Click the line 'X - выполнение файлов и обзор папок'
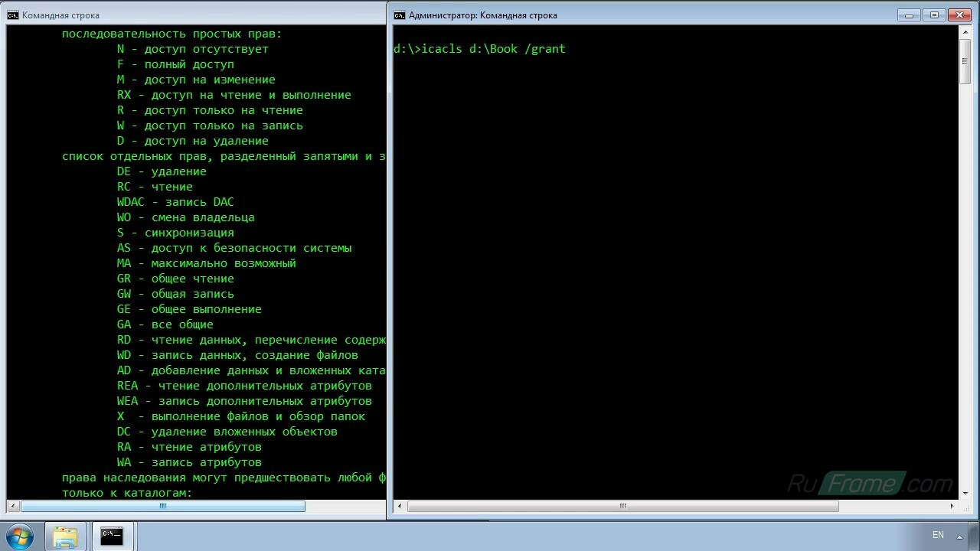 point(241,416)
